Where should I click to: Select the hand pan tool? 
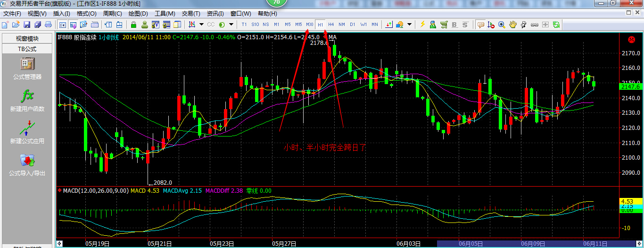pos(512,24)
